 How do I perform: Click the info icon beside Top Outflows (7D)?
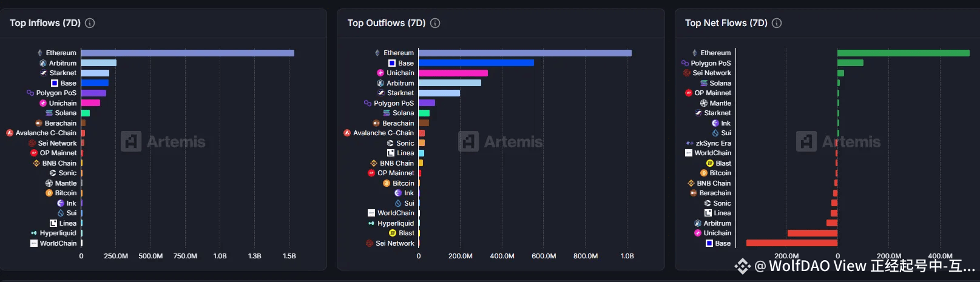tap(435, 23)
